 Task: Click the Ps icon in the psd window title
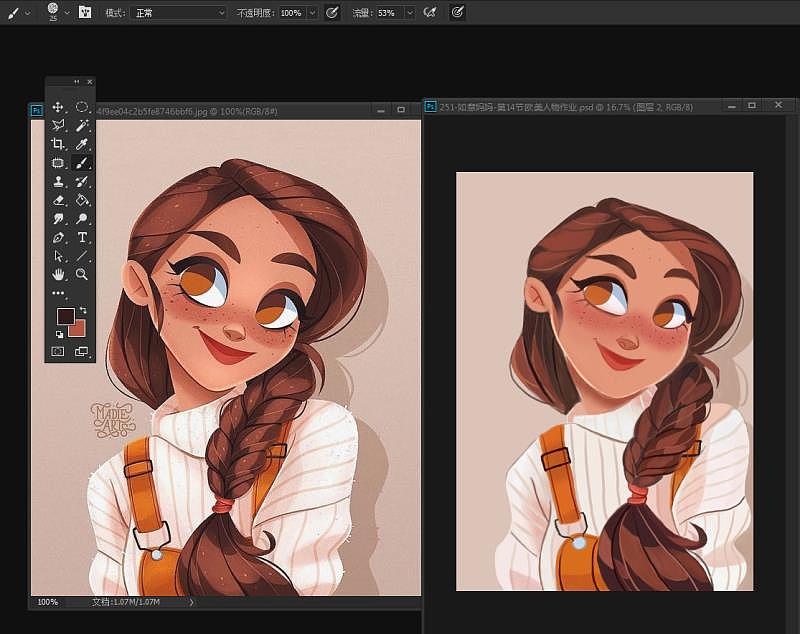[431, 106]
